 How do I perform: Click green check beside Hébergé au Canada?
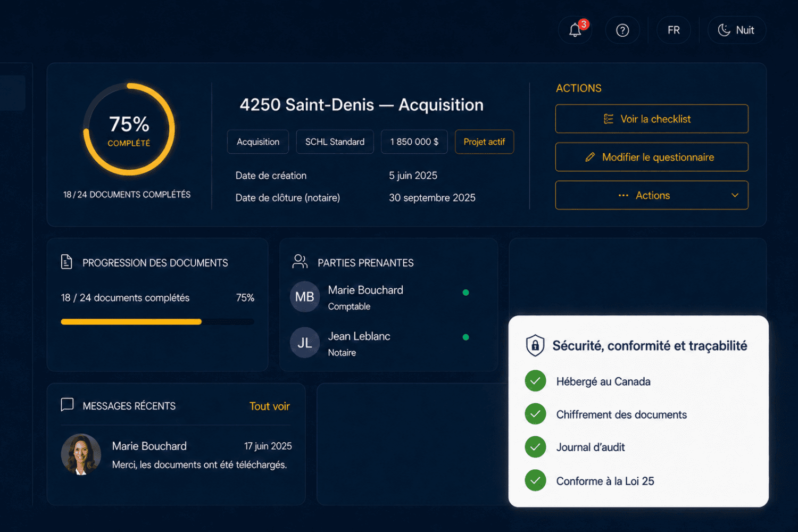coord(535,381)
